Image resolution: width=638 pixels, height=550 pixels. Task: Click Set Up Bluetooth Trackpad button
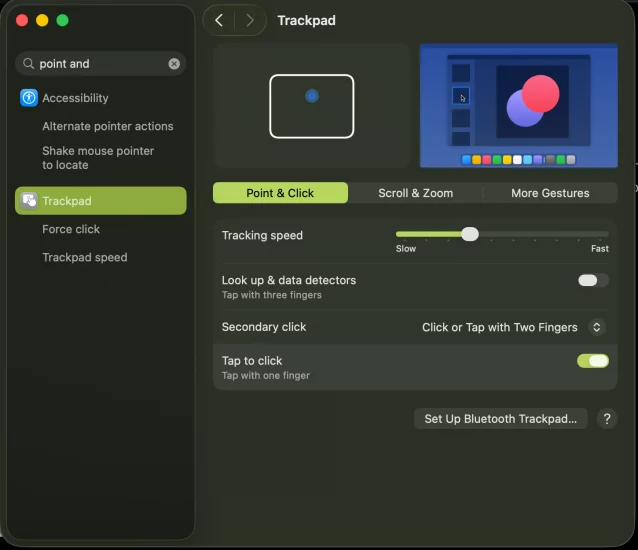pos(500,419)
